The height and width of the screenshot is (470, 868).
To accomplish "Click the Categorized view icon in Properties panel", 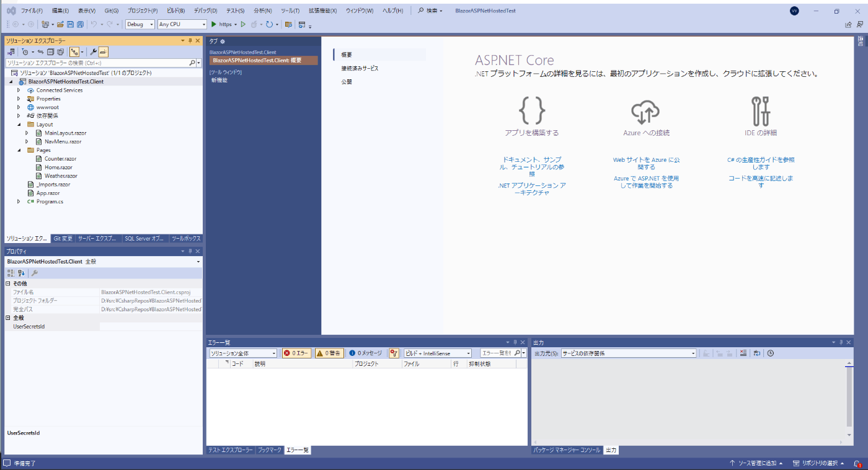I will click(11, 273).
